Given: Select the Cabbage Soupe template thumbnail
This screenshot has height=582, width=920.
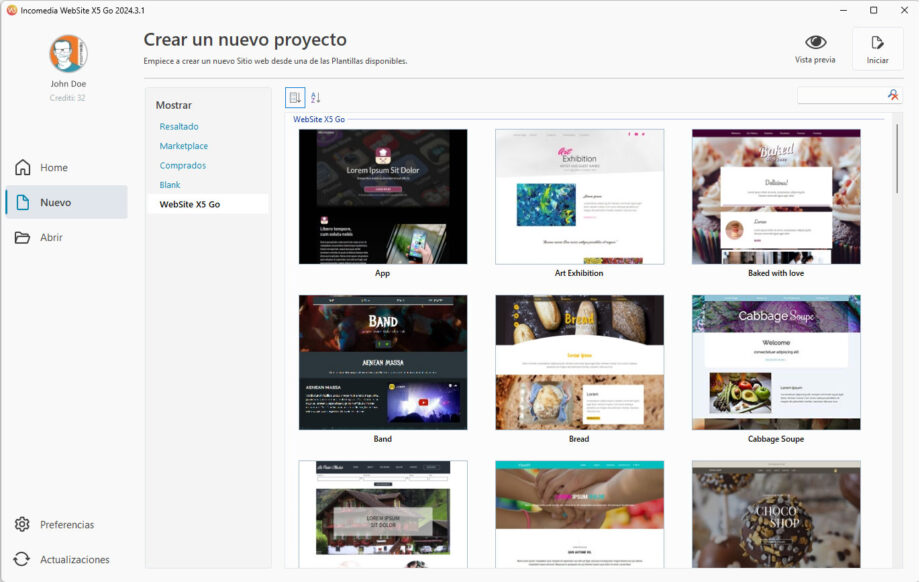Looking at the screenshot, I should pos(776,362).
